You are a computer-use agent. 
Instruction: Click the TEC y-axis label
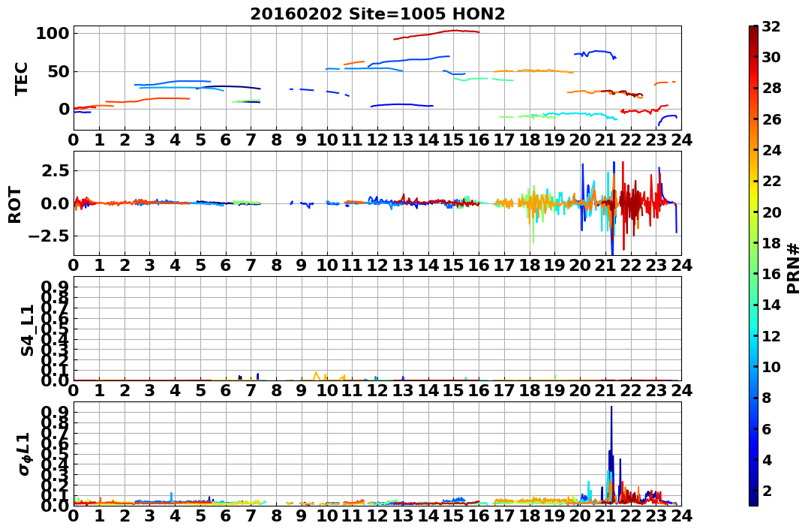[20, 78]
